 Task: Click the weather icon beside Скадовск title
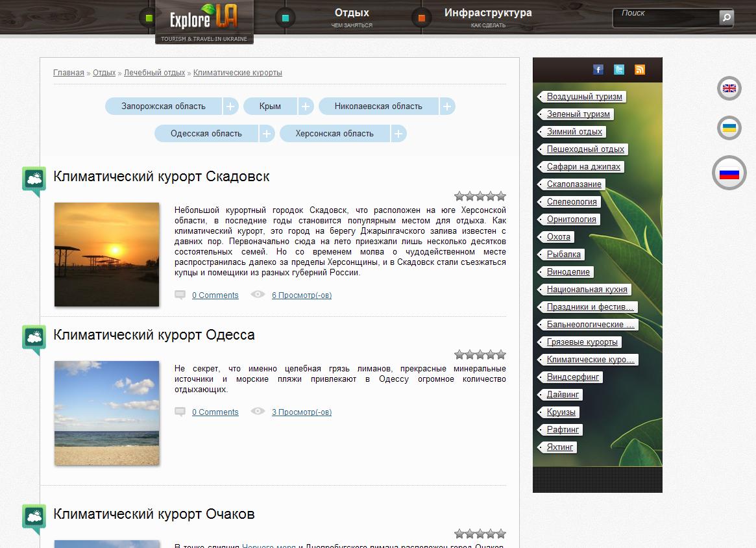pos(34,181)
